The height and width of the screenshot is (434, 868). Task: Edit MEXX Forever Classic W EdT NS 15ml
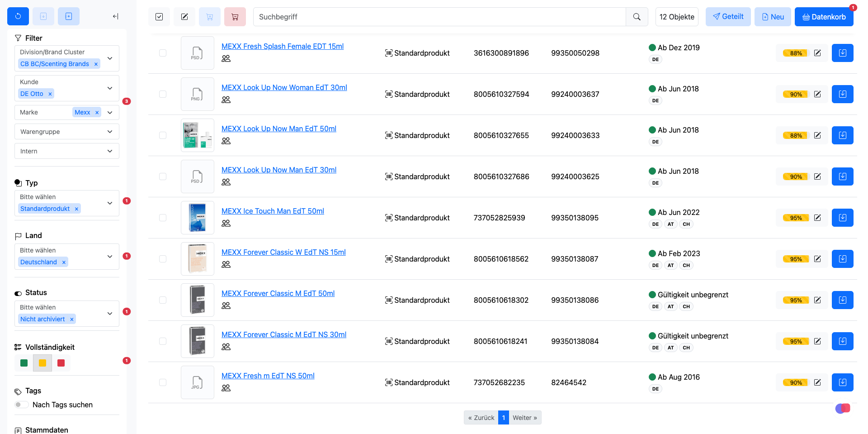(x=817, y=259)
